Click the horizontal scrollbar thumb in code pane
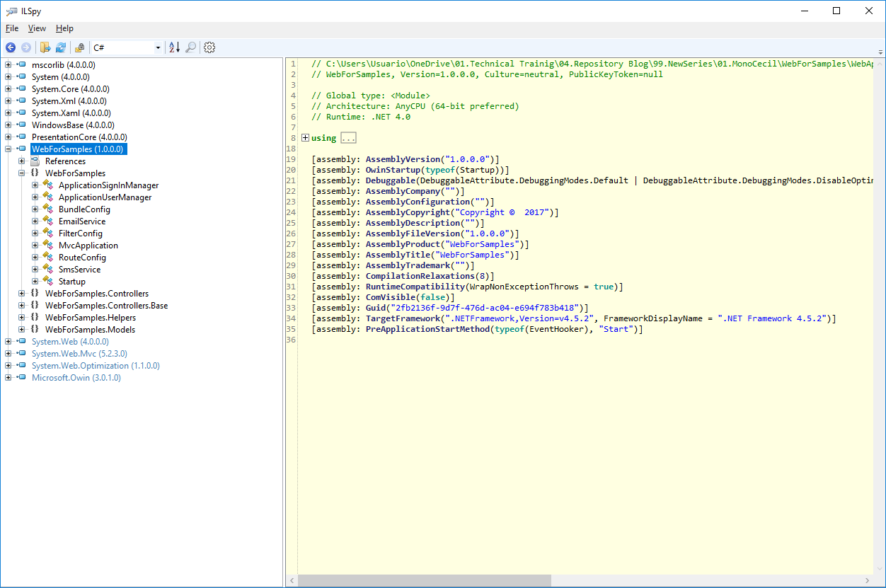 (x=425, y=581)
